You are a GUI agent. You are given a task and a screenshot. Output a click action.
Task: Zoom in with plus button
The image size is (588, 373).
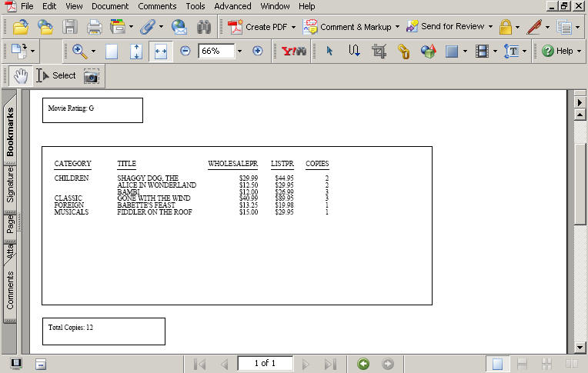[x=258, y=51]
